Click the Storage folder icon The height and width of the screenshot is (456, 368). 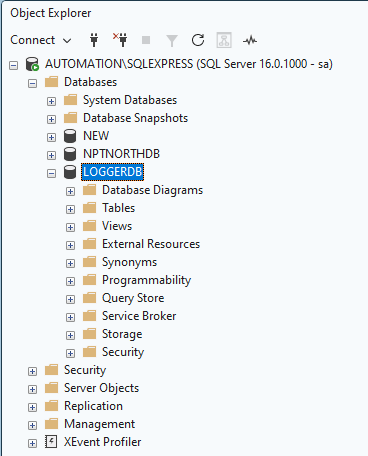pyautogui.click(x=89, y=334)
